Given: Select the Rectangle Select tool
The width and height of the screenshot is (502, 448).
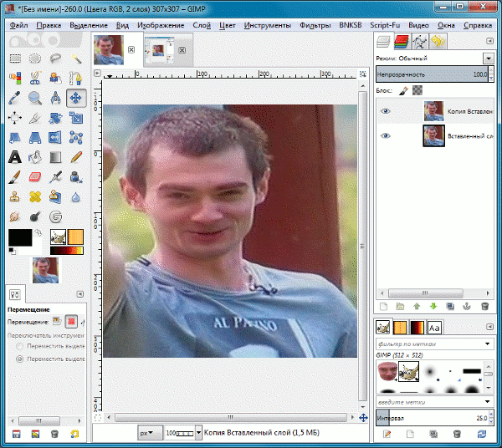Looking at the screenshot, I should click(x=15, y=59).
